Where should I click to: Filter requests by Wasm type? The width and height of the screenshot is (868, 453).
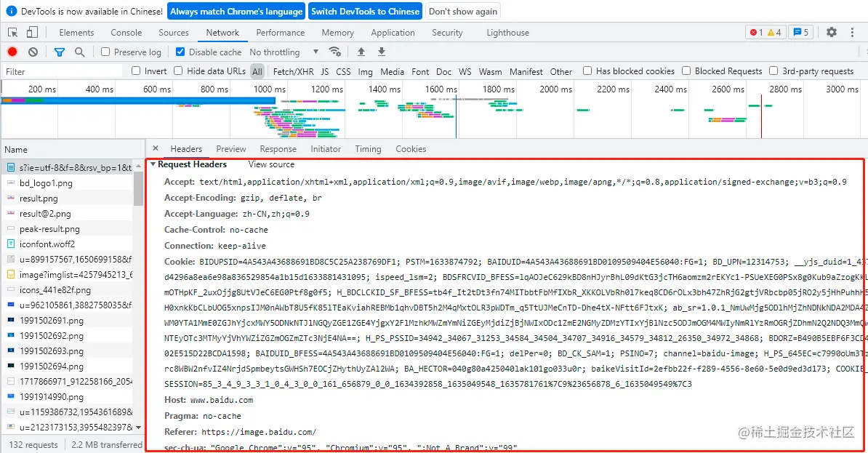[x=490, y=71]
